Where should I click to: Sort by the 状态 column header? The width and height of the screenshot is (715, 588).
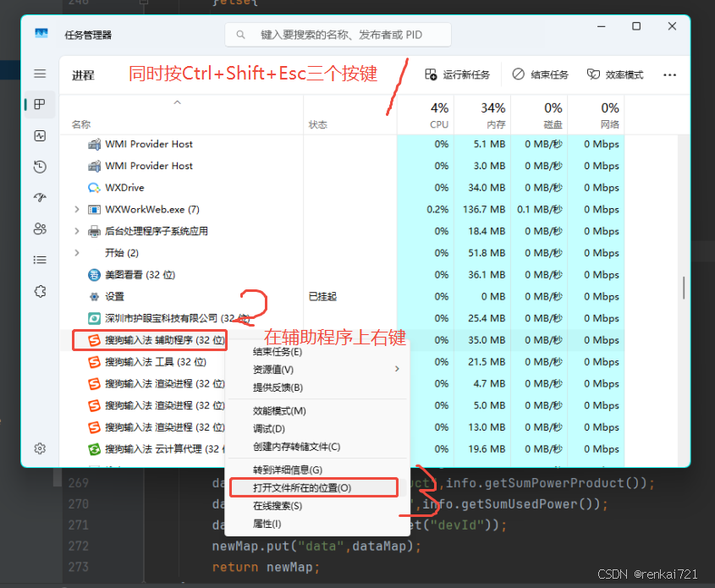[x=349, y=115]
